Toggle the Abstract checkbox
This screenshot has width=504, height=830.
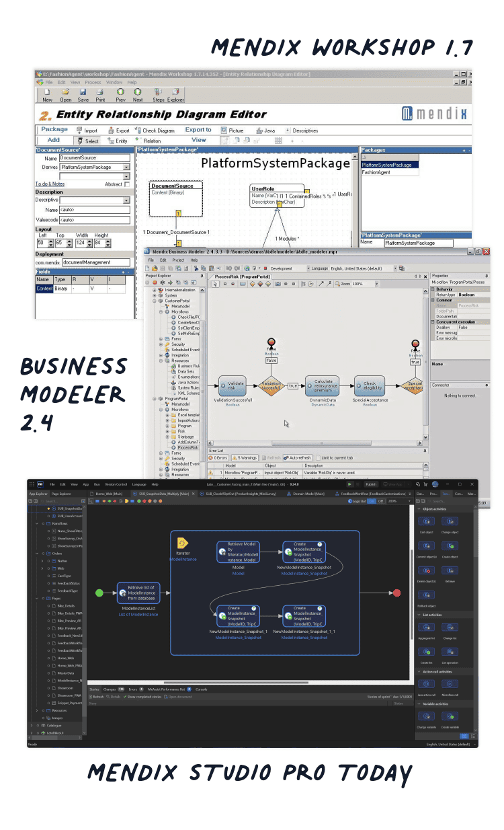pyautogui.click(x=127, y=184)
